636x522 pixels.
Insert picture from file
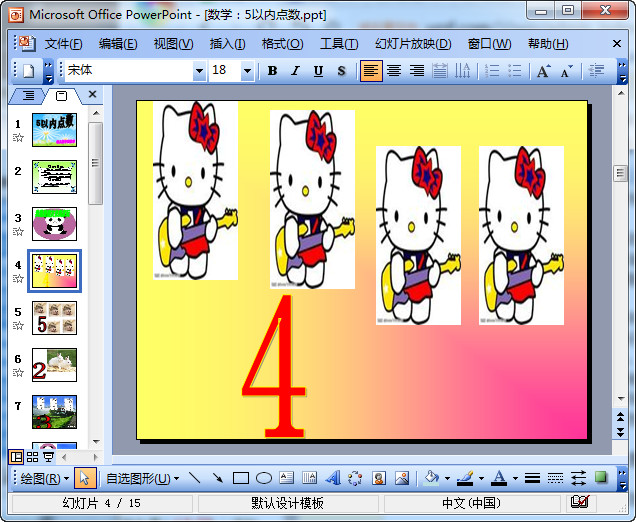[402, 478]
